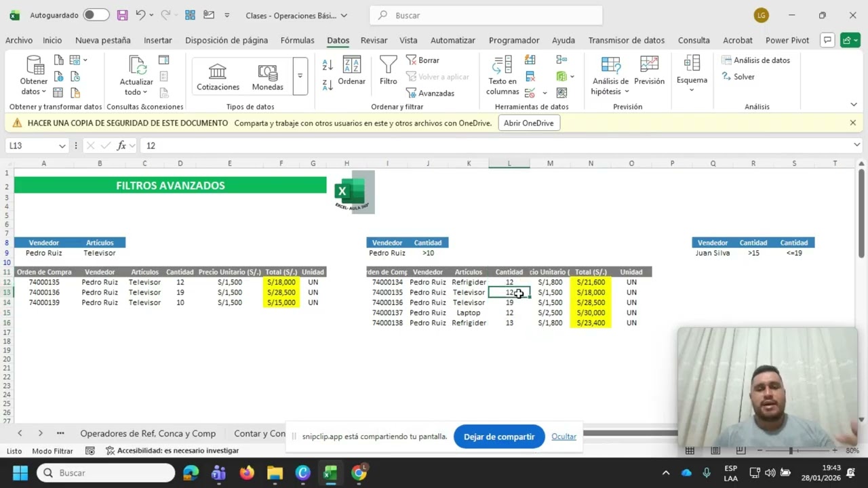Screen dimensions: 868x488
Task: Click the Save icon in title bar
Action: pyautogui.click(x=122, y=15)
